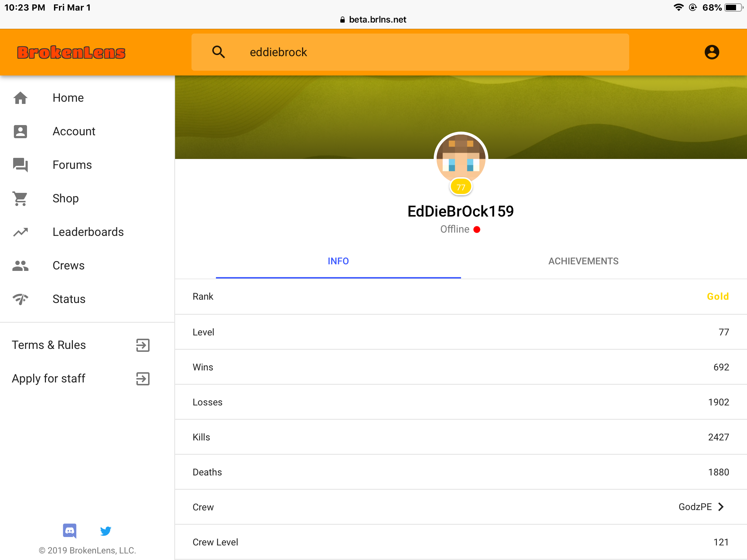The height and width of the screenshot is (560, 747).
Task: Click the 2019 BrokenLens, LLC copyright text
Action: pyautogui.click(x=88, y=551)
